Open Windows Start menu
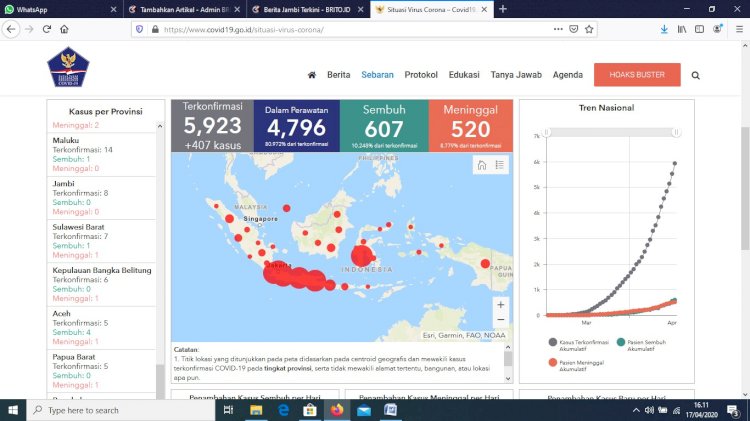The height and width of the screenshot is (421, 750). coord(13,410)
